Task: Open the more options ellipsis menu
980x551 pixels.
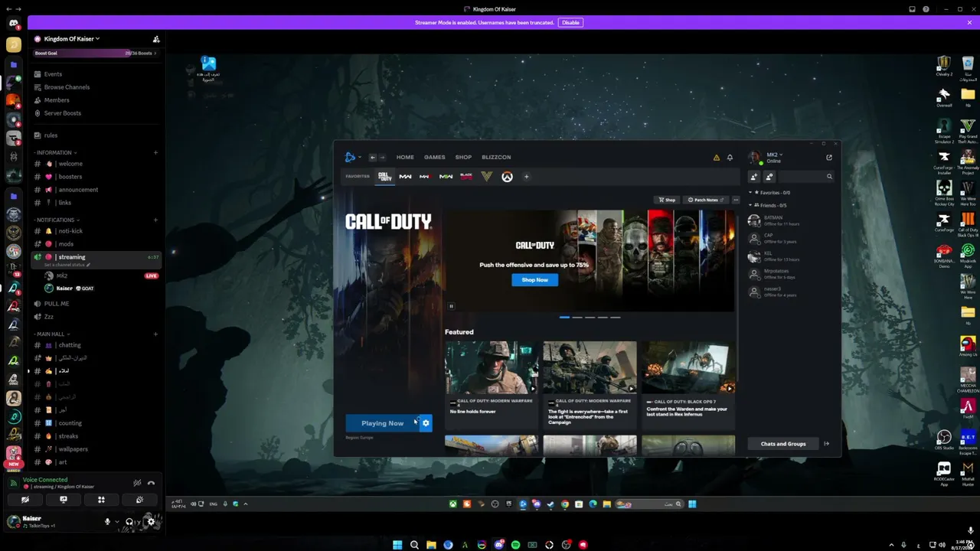Action: (x=736, y=200)
